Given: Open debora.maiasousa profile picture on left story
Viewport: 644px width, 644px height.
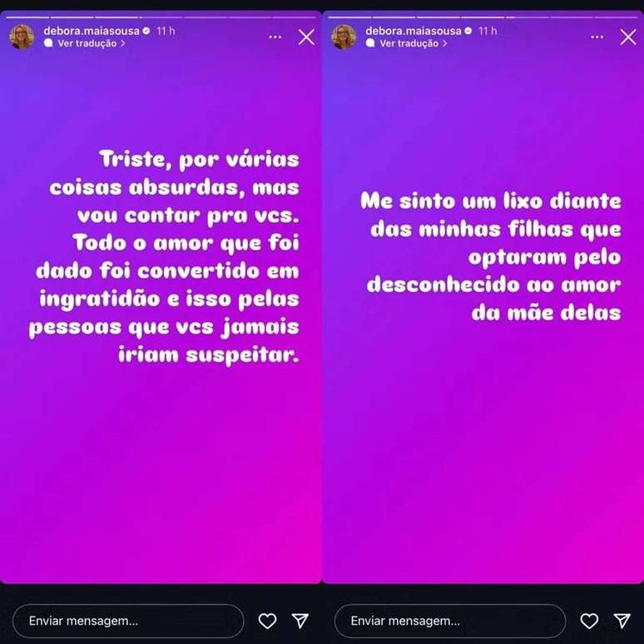Looking at the screenshot, I should (22, 37).
